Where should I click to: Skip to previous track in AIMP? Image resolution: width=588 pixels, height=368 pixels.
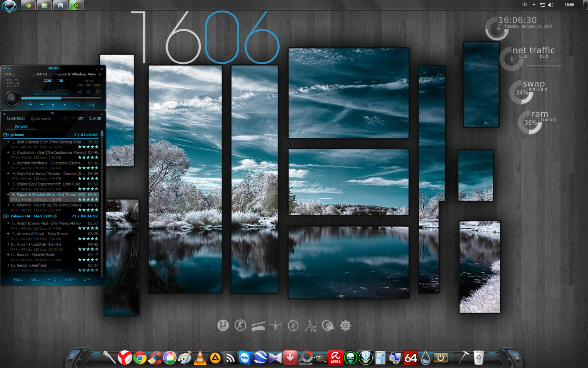point(31,105)
